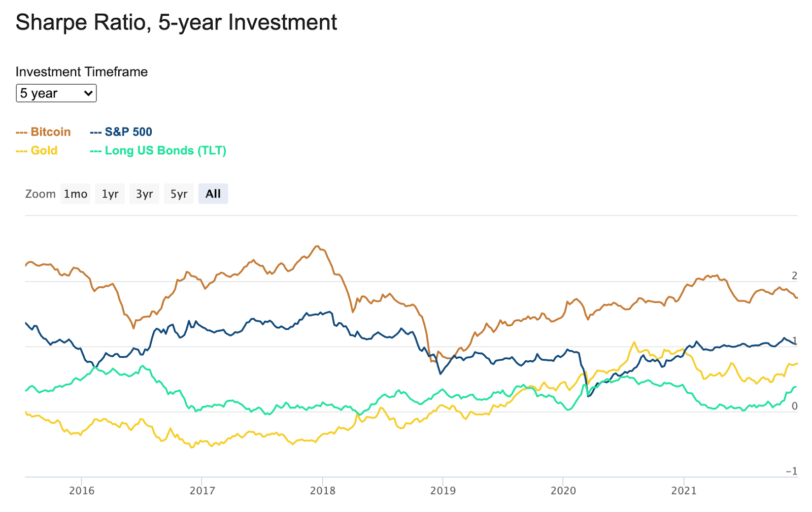
Task: Hide the S&P 500 legend series
Action: (121, 132)
